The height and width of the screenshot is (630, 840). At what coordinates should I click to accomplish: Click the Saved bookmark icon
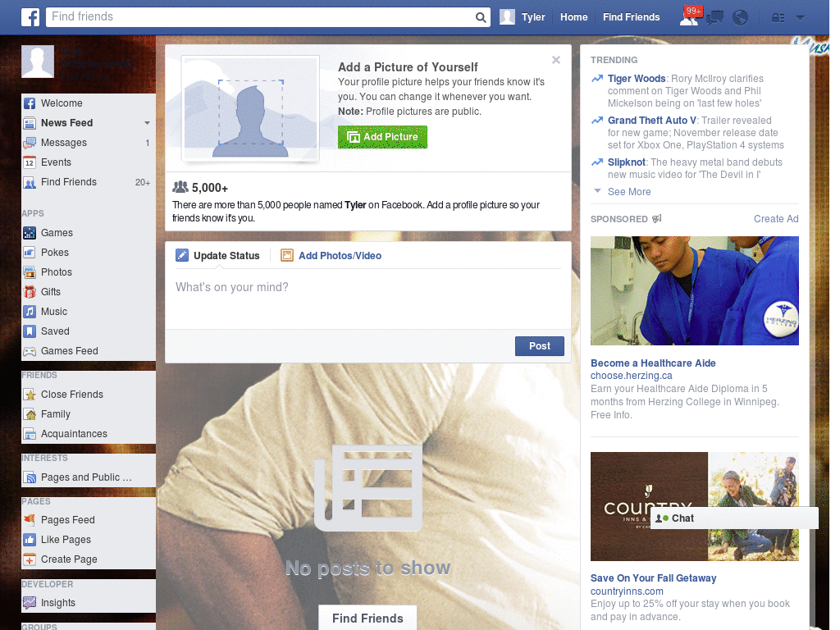tap(30, 331)
